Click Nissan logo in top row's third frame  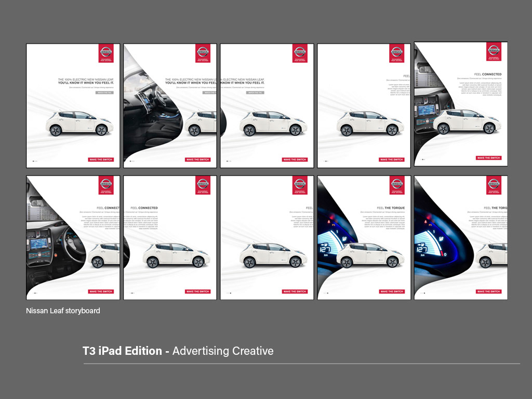click(x=300, y=54)
